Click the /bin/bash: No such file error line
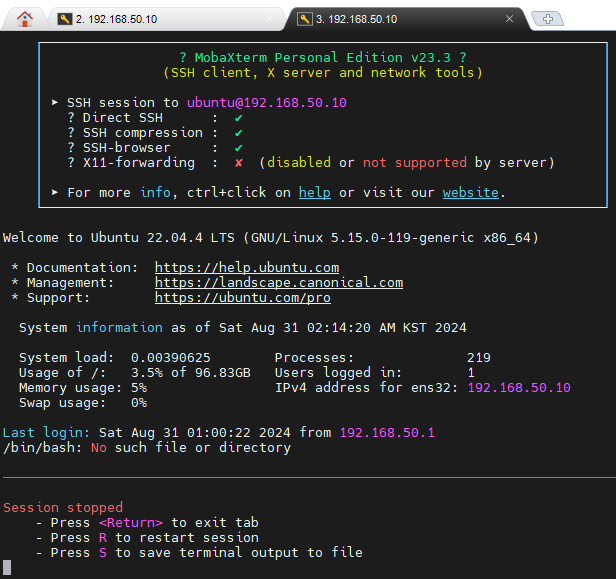The height and width of the screenshot is (579, 616). pyautogui.click(x=147, y=448)
